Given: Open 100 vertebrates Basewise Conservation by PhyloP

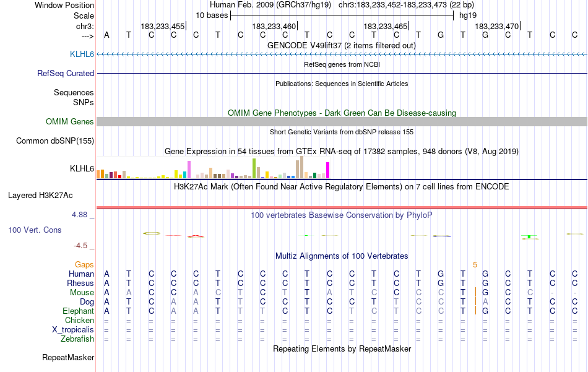Looking at the screenshot, I should (x=342, y=215).
